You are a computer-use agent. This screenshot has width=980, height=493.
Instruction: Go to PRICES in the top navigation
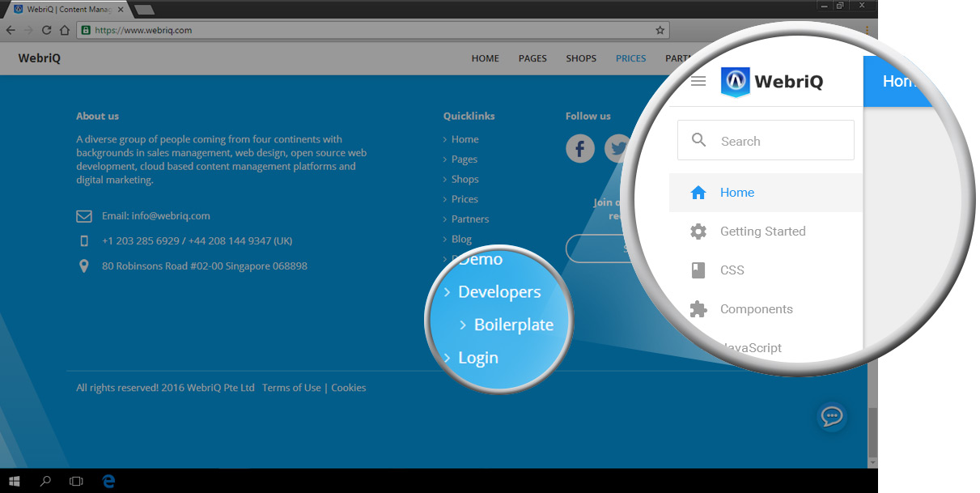(630, 58)
